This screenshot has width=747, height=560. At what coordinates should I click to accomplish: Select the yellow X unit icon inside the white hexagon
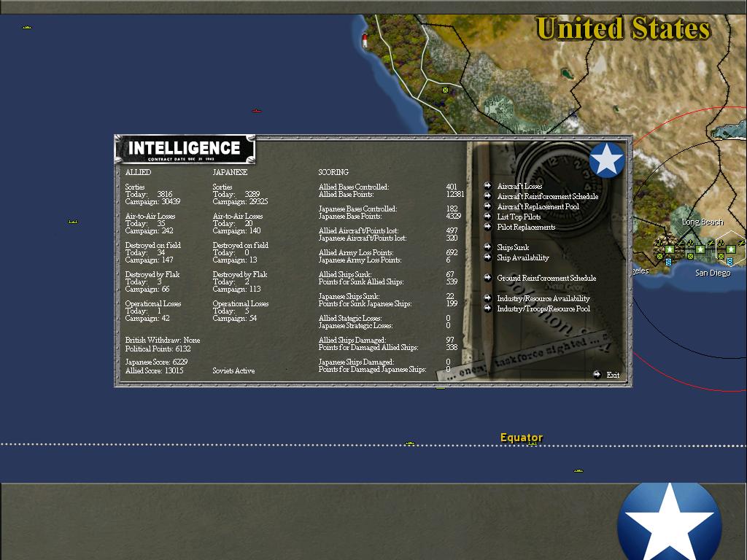point(721,256)
